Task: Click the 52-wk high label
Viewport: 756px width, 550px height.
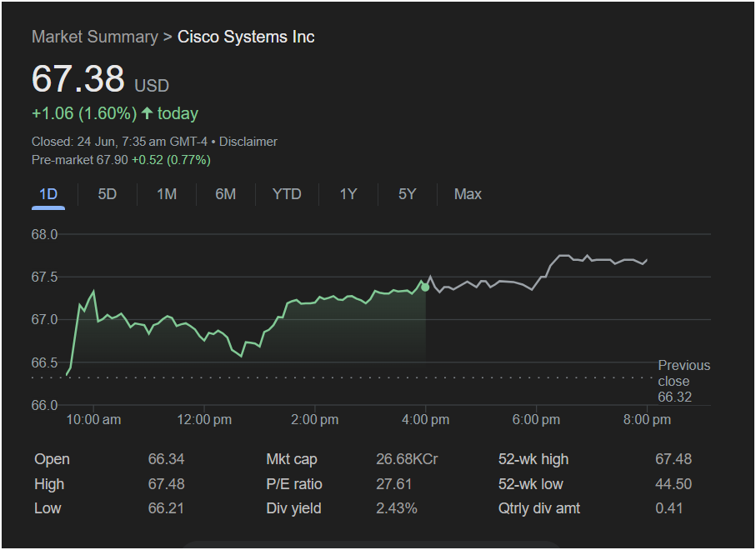Action: pos(533,459)
